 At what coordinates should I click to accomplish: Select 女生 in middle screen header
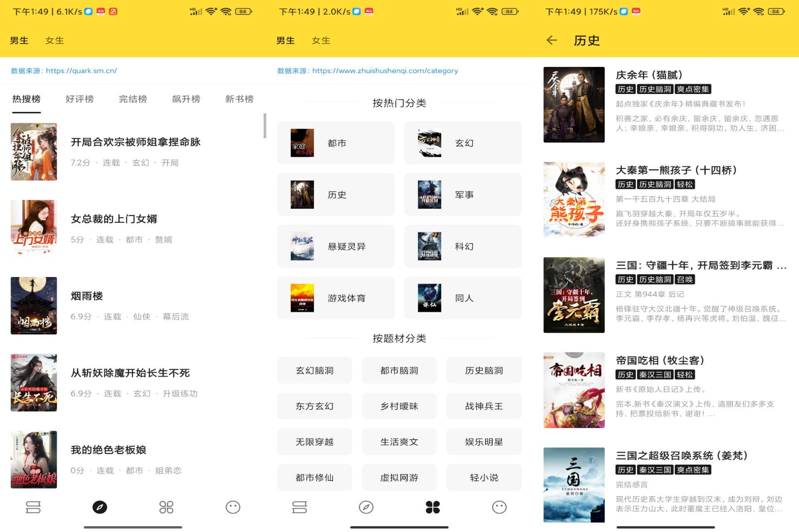point(321,40)
